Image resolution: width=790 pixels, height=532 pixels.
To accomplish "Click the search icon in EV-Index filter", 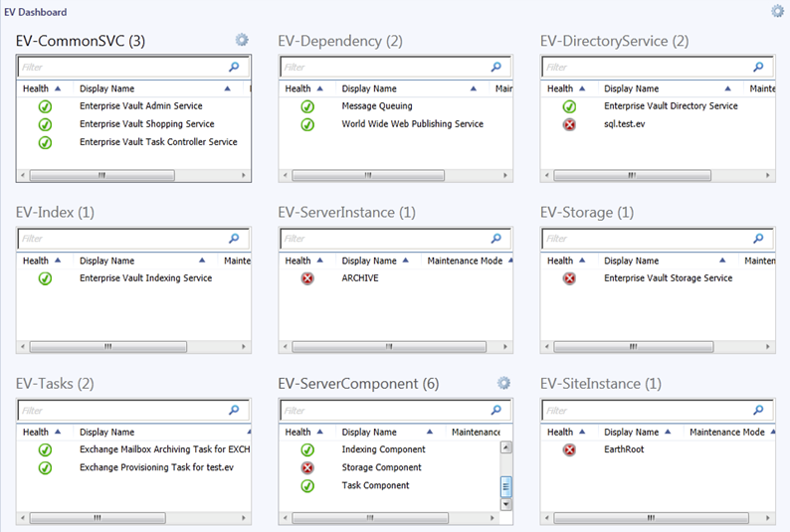I will pos(234,239).
